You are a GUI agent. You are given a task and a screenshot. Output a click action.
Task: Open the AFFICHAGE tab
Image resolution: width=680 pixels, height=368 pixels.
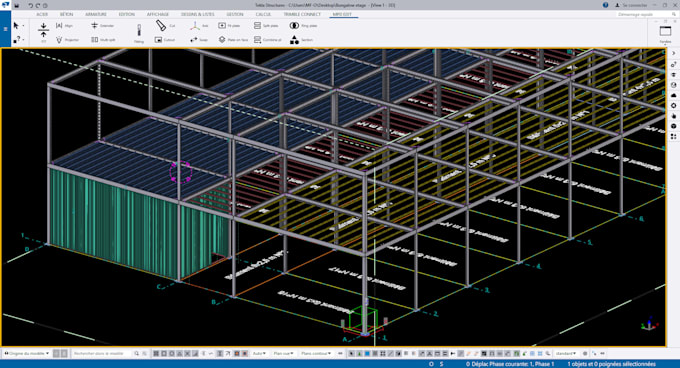click(x=158, y=14)
